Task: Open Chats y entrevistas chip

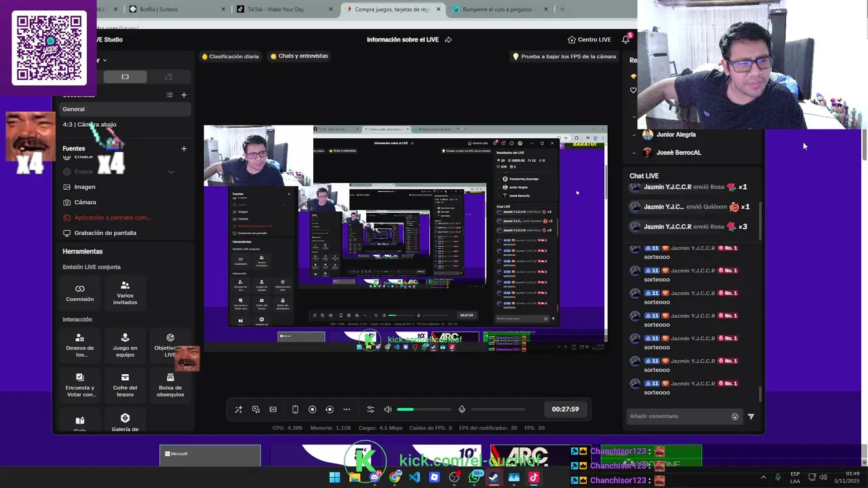Action: [299, 56]
